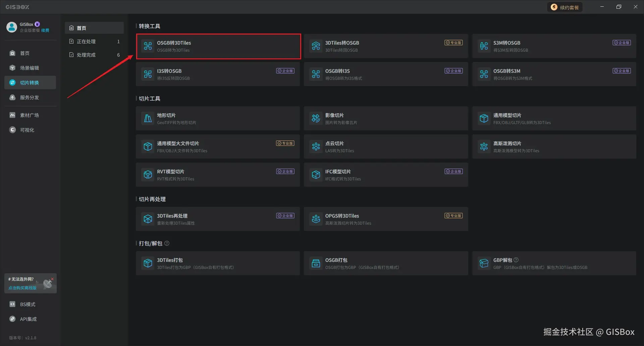Click the 影像切片 imagery slicing icon
644x346 pixels.
coord(316,118)
